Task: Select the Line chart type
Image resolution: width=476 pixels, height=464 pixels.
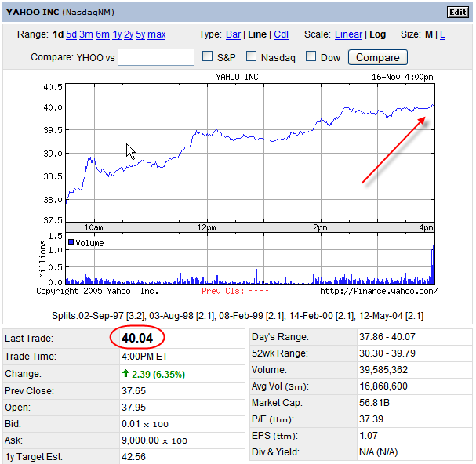Action: [x=257, y=34]
